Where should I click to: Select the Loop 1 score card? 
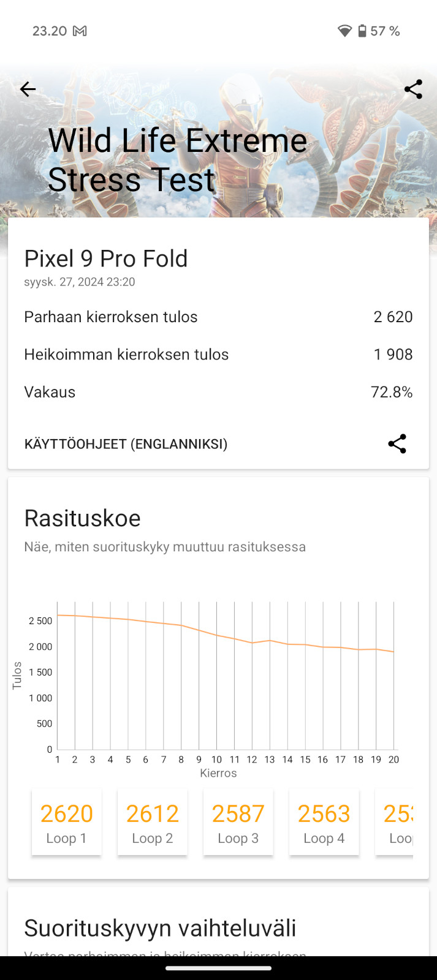66,822
